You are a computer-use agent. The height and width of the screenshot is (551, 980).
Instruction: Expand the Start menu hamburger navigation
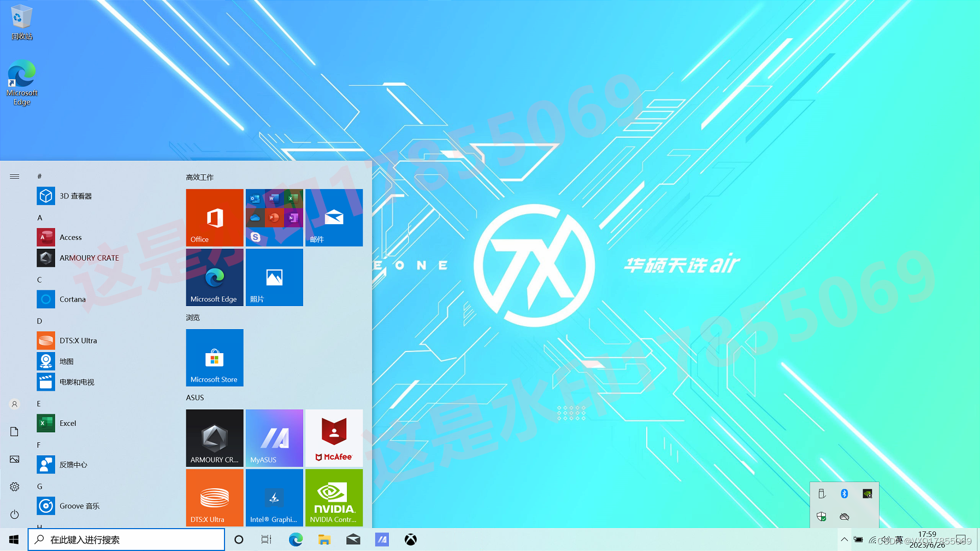click(x=15, y=177)
